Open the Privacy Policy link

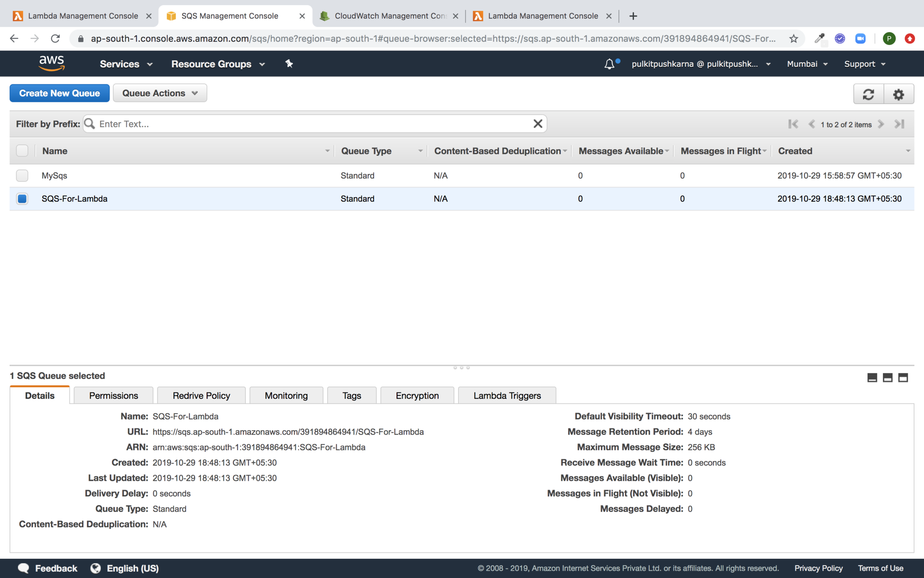pos(818,568)
